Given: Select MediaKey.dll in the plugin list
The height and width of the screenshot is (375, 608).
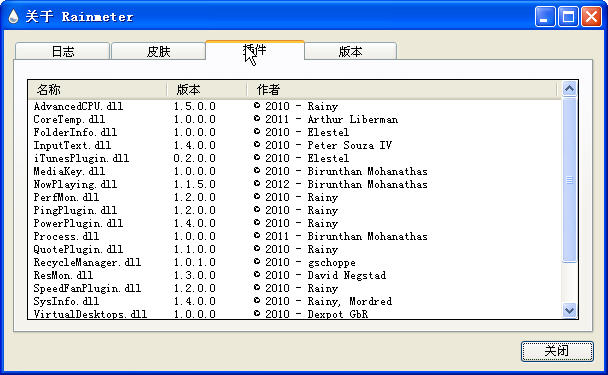Looking at the screenshot, I should point(69,171).
